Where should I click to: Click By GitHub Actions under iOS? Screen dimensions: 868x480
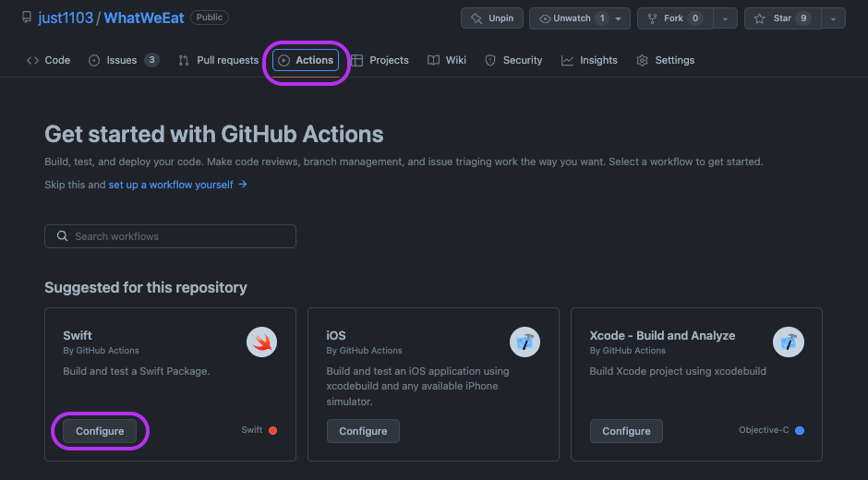point(364,351)
